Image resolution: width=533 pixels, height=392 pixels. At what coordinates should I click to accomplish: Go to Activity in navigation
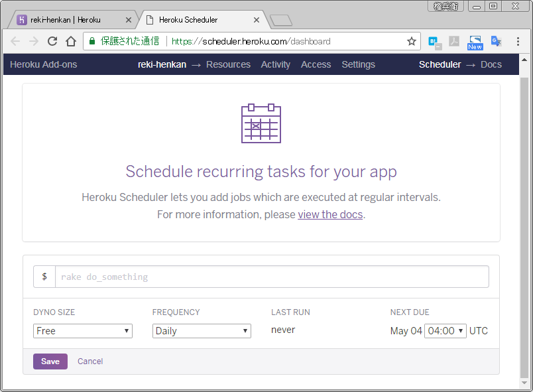275,64
